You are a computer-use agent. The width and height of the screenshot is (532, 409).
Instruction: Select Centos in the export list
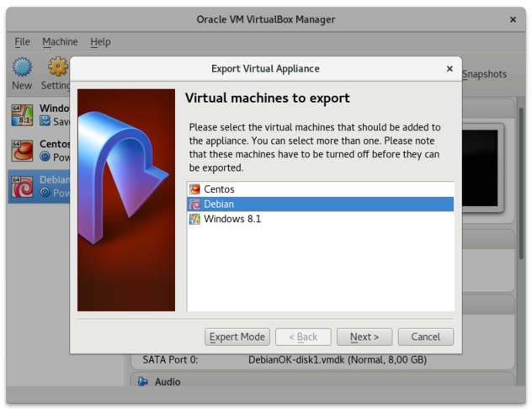320,189
